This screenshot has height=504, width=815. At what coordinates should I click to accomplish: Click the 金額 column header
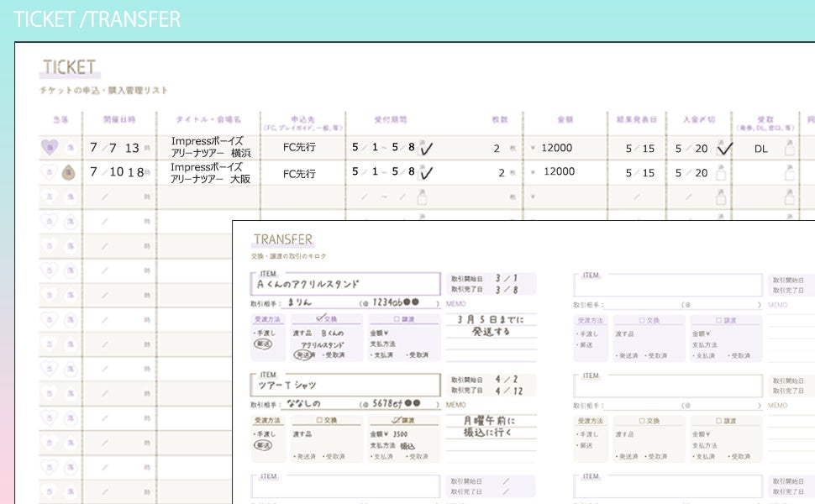pyautogui.click(x=565, y=119)
